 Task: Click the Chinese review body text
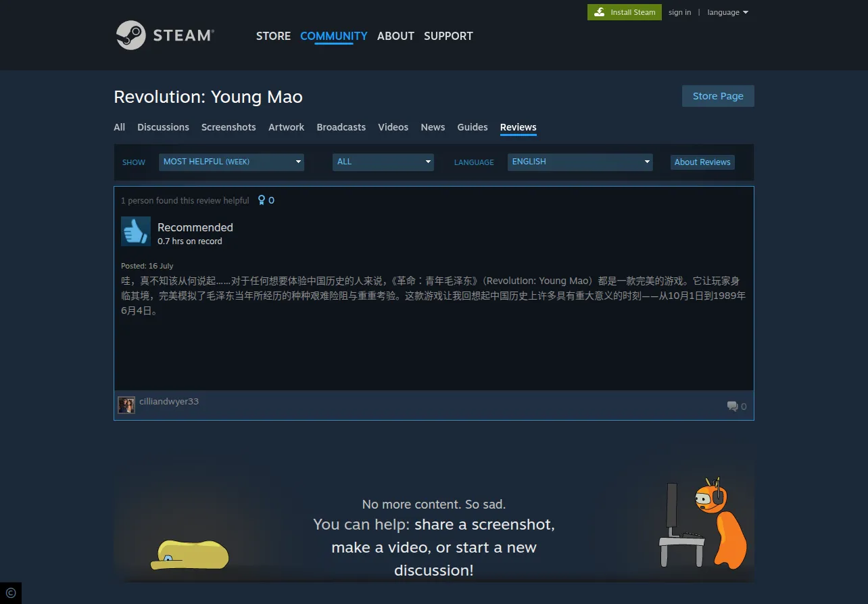433,296
